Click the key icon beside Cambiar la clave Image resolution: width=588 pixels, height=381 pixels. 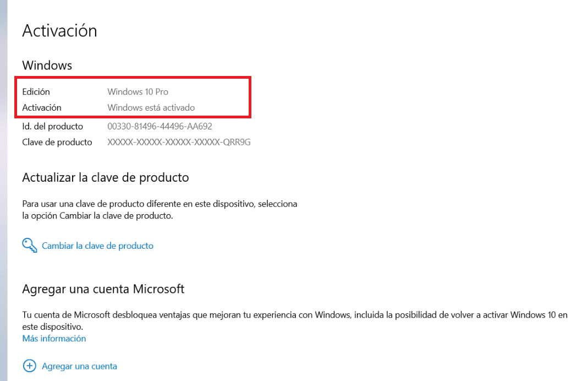(29, 245)
